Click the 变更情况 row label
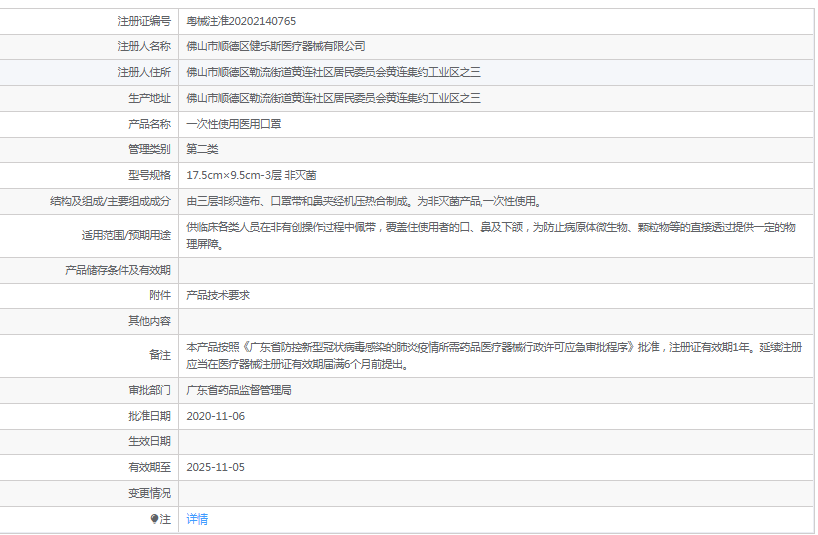 (x=149, y=493)
